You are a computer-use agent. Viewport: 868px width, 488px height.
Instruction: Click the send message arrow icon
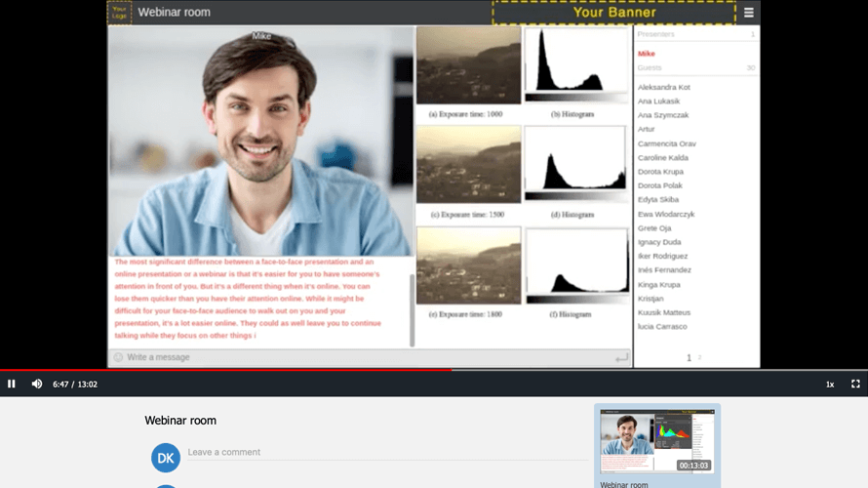(x=621, y=358)
